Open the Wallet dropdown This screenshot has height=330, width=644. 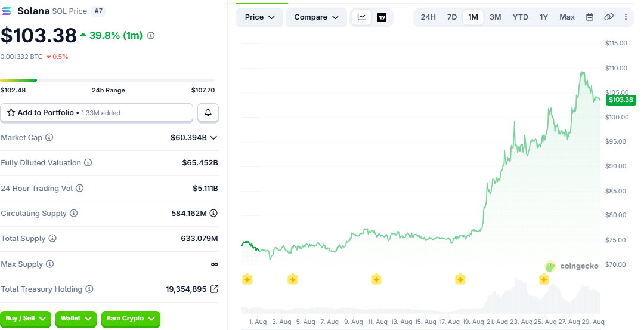[x=76, y=319]
